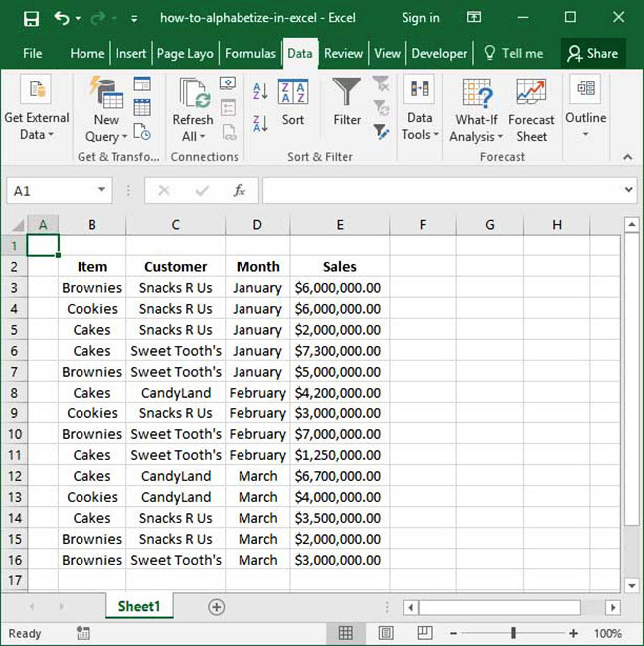Open the Developer tab
The image size is (644, 646).
point(439,53)
